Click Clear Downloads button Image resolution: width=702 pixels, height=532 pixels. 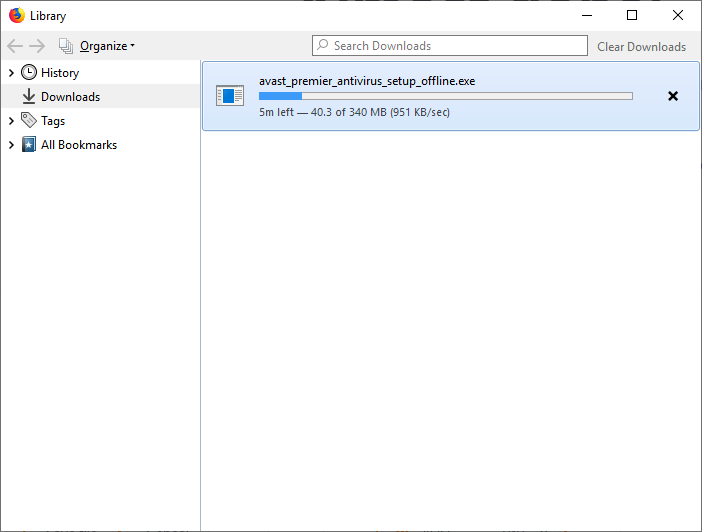click(x=641, y=47)
